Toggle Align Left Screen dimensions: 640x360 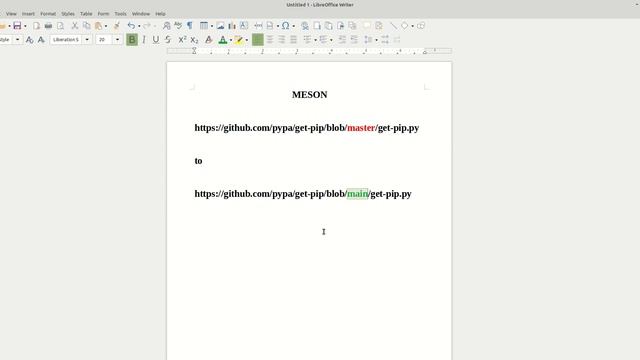[x=258, y=40]
